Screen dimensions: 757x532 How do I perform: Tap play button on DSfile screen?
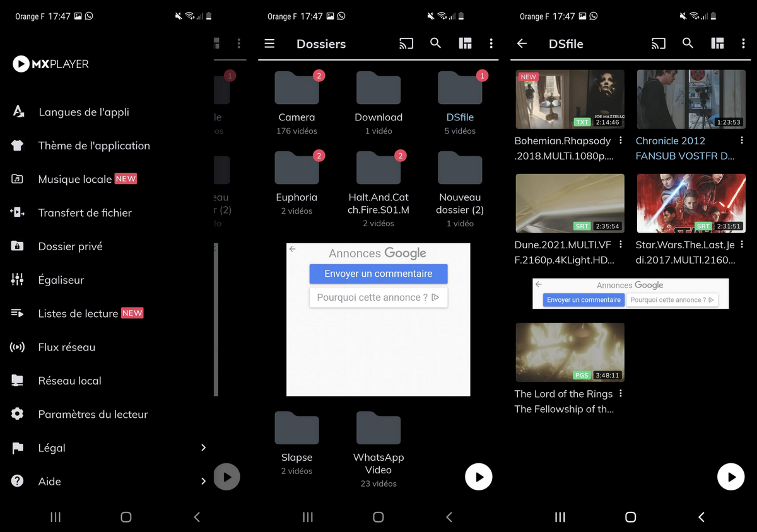pyautogui.click(x=731, y=477)
